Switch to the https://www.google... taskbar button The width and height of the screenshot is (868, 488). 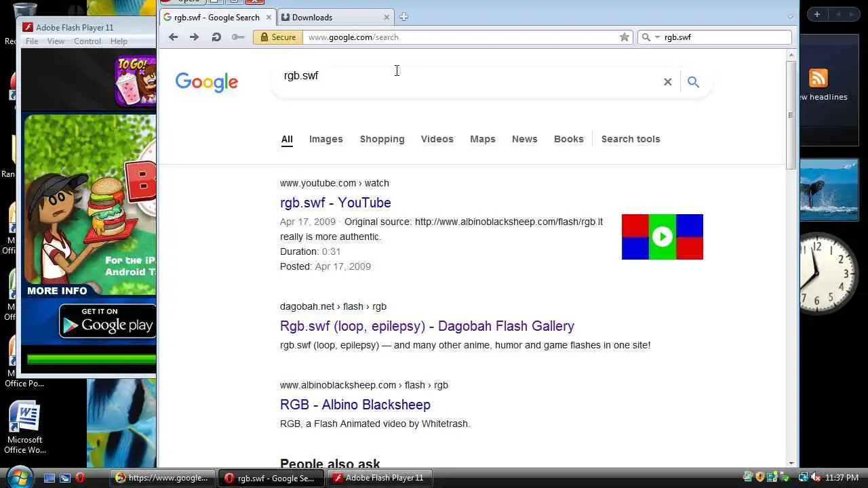pyautogui.click(x=163, y=478)
